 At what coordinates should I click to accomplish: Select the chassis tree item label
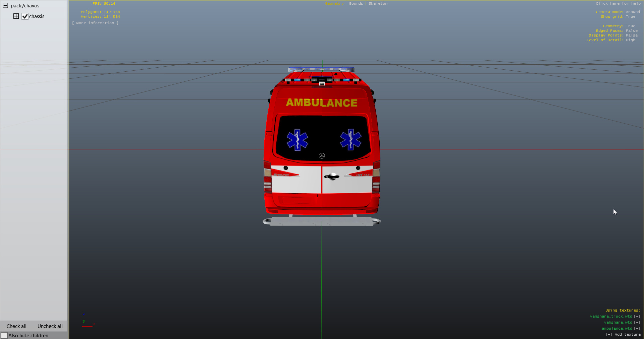[x=37, y=16]
